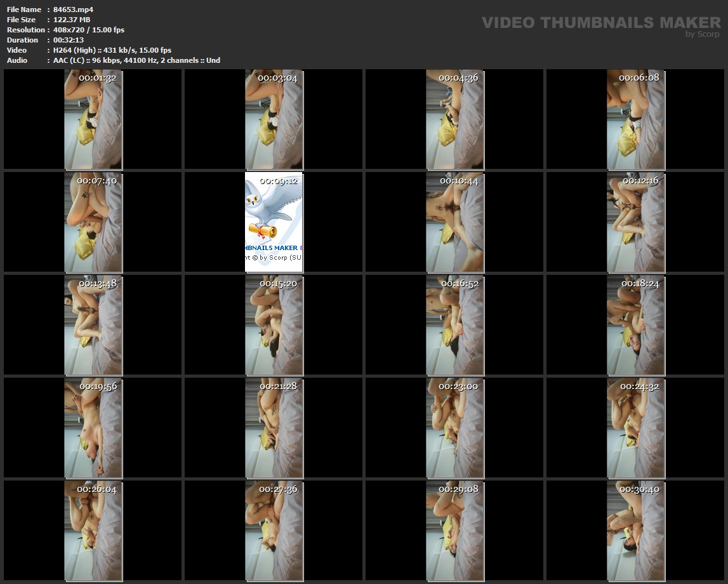
Task: Click the VIDEO THUMBNAILS MAKER watermark title
Action: coord(600,22)
